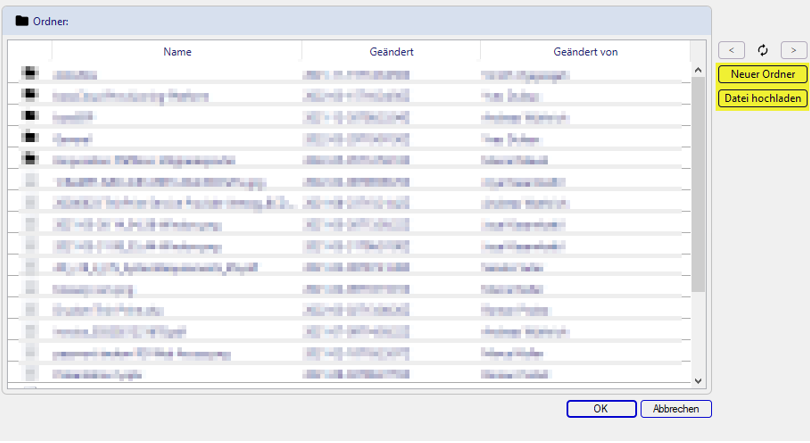Viewport: 810px width, 443px height.
Task: Select the first folder icon in the list
Action: [31, 74]
